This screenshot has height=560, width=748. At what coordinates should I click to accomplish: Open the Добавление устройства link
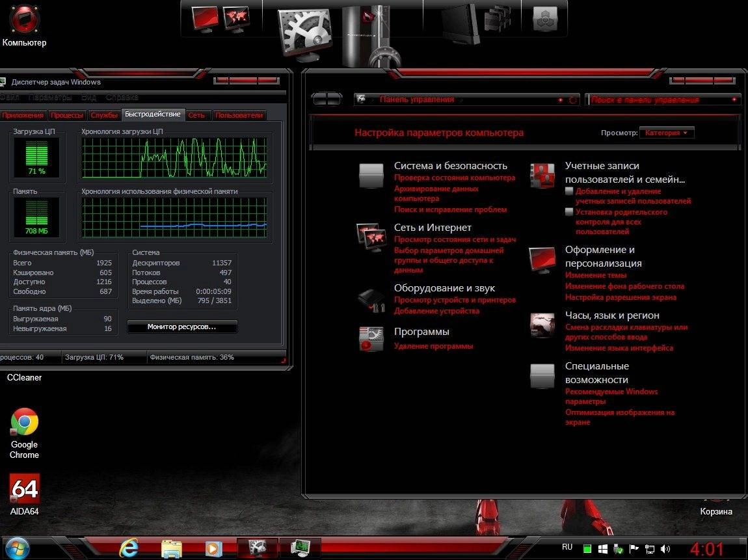tap(436, 311)
